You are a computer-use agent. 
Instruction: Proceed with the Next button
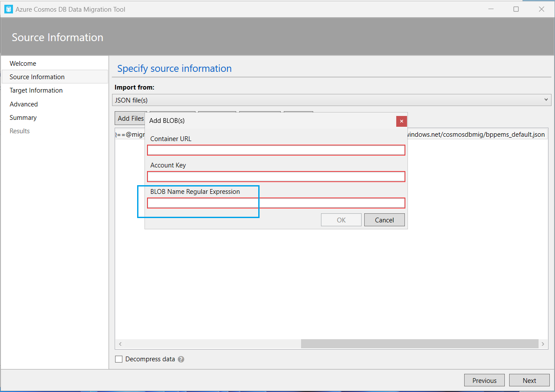529,380
